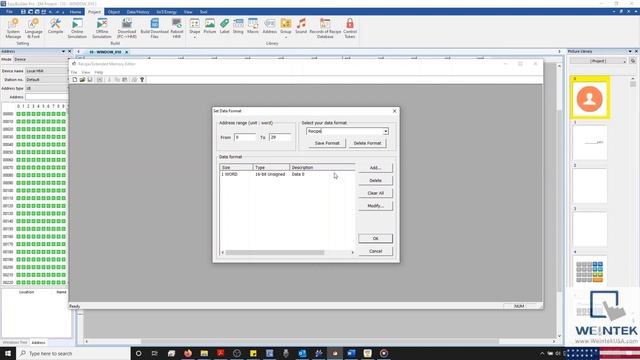Click the To address input field
Viewport: 640px width, 360px height.
280,138
